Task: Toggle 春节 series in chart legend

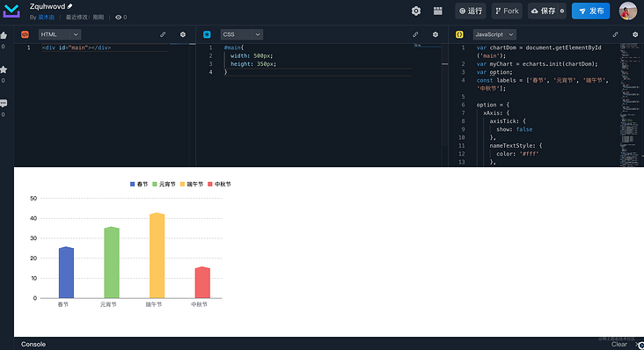Action: pyautogui.click(x=139, y=184)
